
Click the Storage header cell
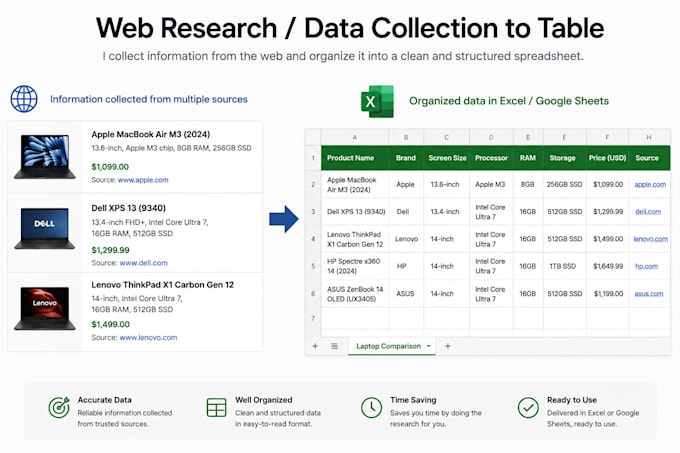564,158
